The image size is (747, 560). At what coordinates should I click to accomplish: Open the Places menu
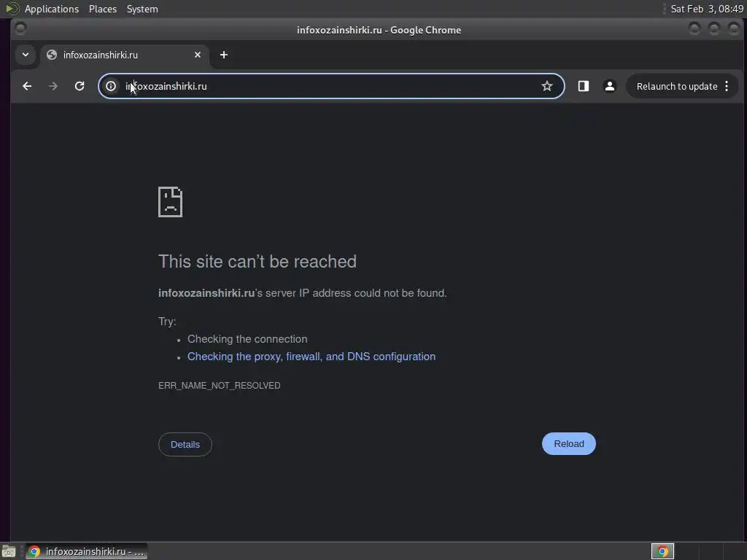103,9
